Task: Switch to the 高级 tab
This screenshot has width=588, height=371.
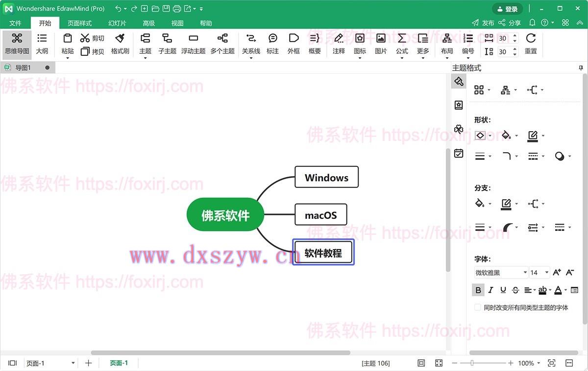Action: click(x=148, y=23)
